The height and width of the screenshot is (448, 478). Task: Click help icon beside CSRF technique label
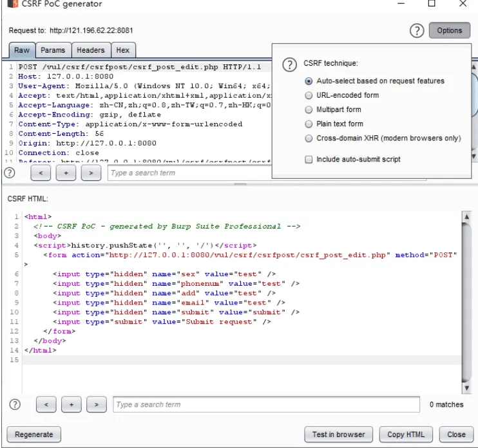pos(289,64)
